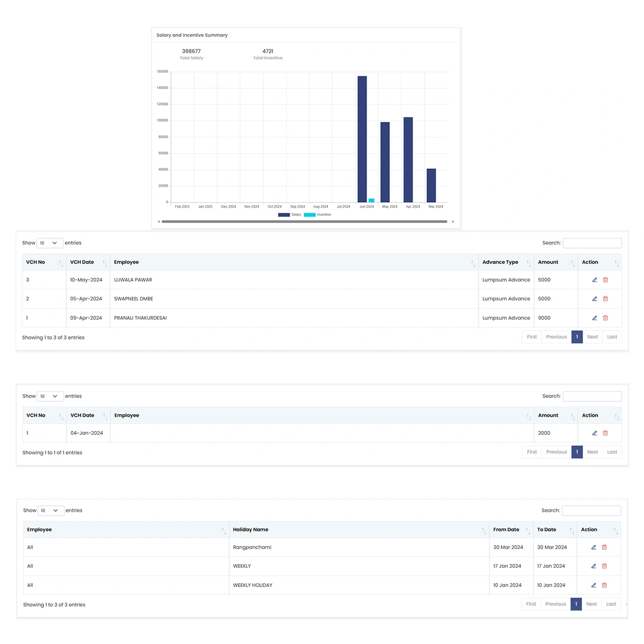This screenshot has height=644, width=644.
Task: Edit the UJWALA PAWAR advance entry
Action: point(595,280)
